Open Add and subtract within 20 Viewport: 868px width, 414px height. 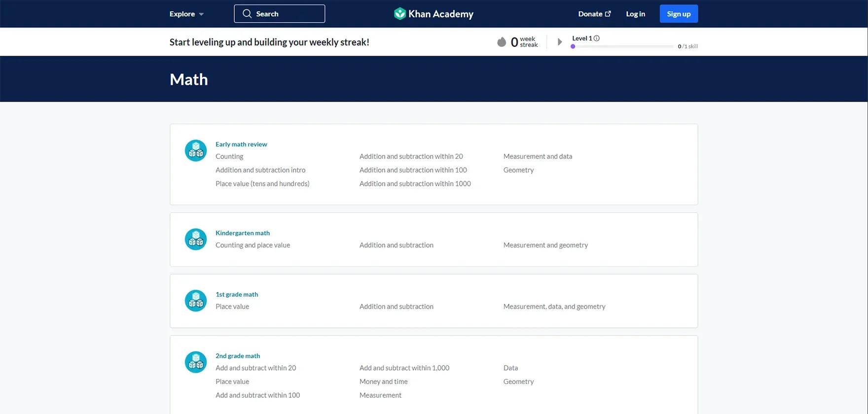[x=256, y=368]
